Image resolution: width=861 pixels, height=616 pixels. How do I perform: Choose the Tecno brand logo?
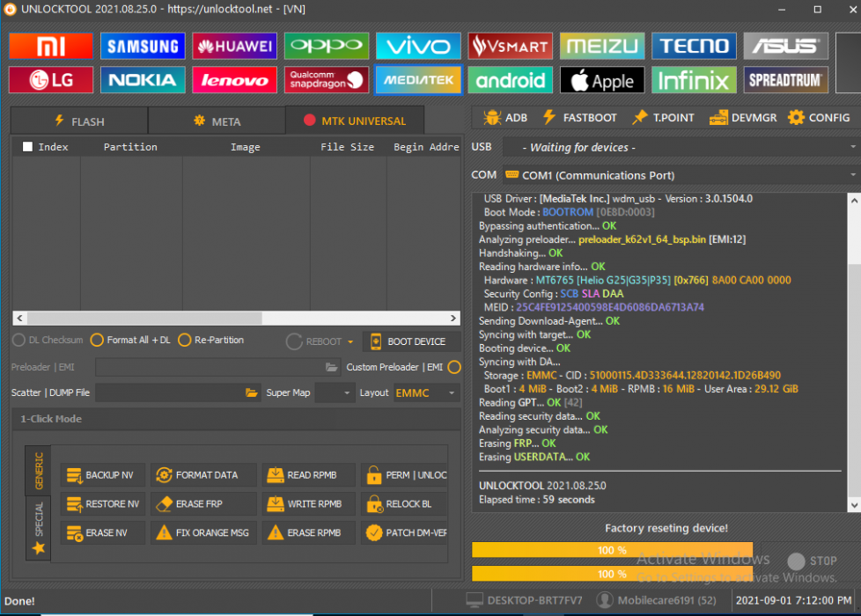[694, 46]
